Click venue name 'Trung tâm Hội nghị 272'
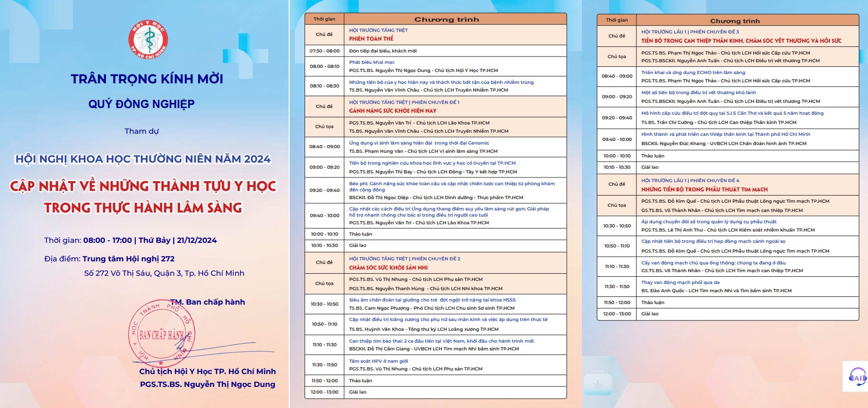Viewport: 868px width, 408px height. [129, 259]
